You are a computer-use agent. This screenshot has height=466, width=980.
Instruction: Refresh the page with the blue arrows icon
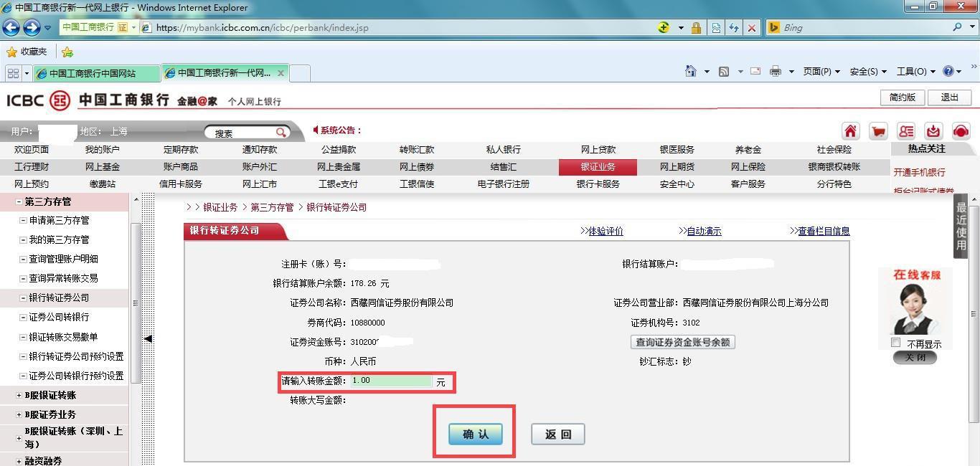click(x=733, y=28)
